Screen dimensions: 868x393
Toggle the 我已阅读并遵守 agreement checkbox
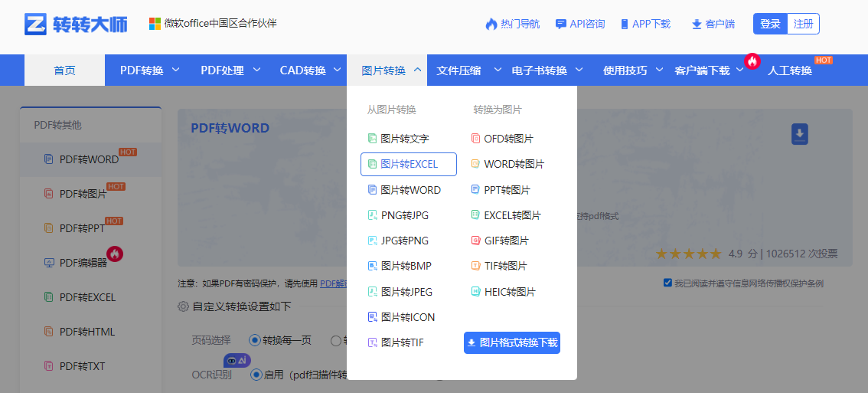[x=667, y=283]
